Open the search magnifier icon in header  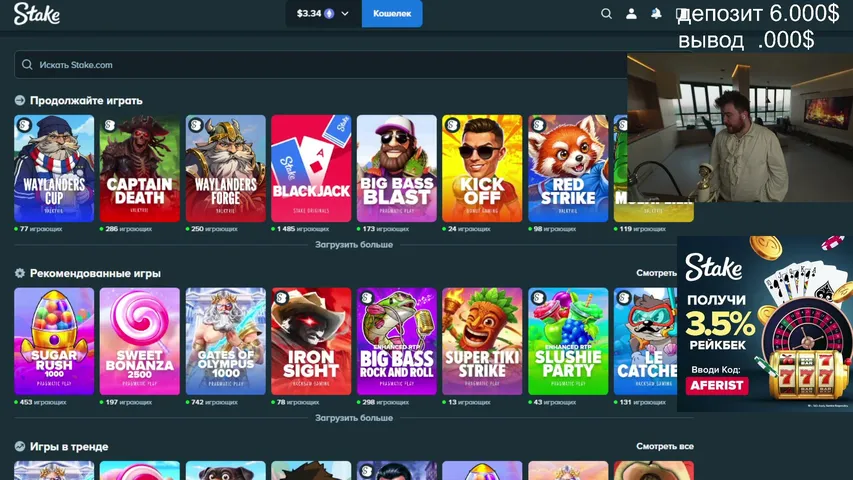pos(606,14)
